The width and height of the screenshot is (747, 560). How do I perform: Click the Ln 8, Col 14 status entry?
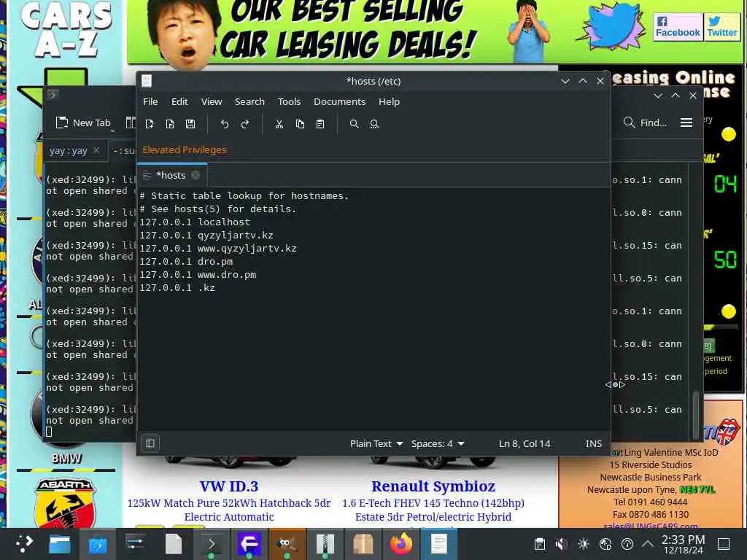pyautogui.click(x=525, y=443)
